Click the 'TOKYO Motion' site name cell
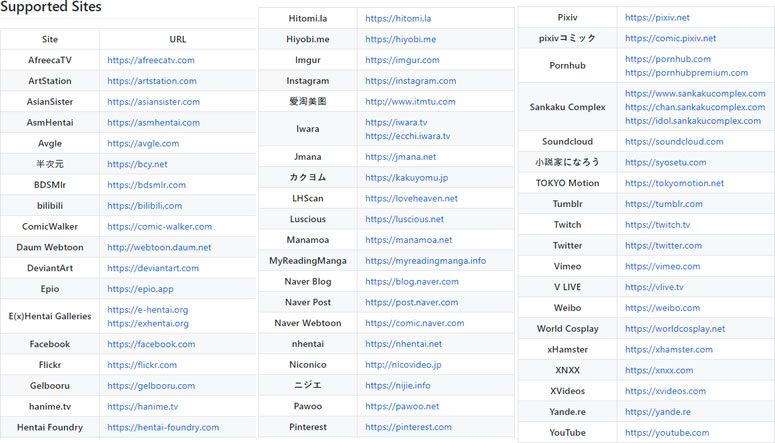This screenshot has width=775, height=443. point(567,182)
